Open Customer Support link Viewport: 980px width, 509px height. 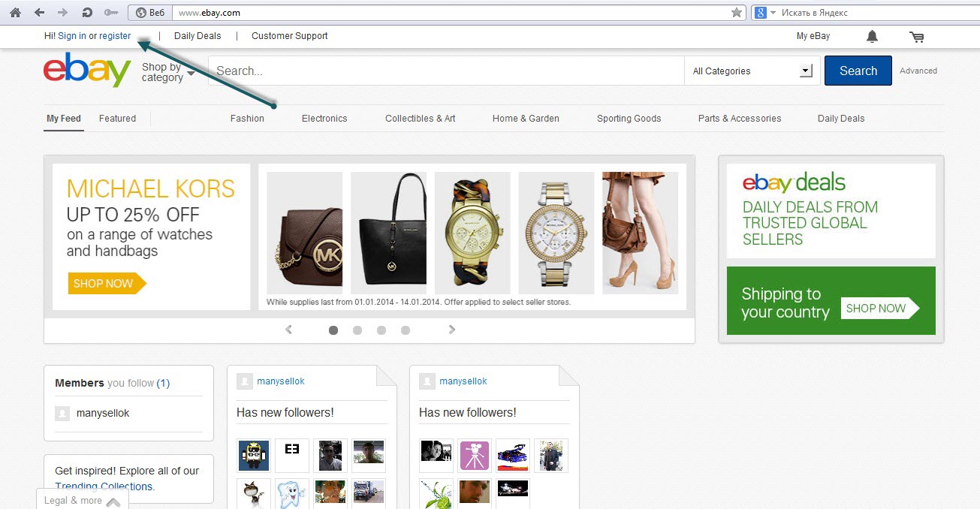pos(290,36)
